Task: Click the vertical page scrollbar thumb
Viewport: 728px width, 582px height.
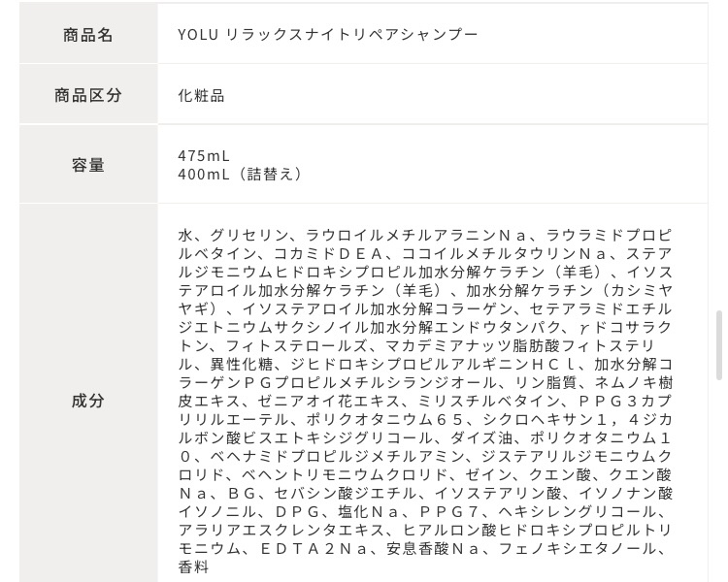Action: pos(718,345)
